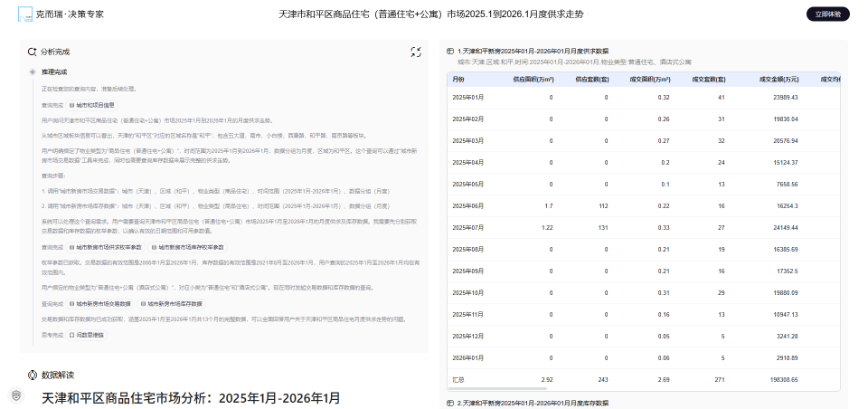Screen dimensions: 868x409
Task: Click the page title about 月度供求走势
Action: pyautogui.click(x=431, y=14)
